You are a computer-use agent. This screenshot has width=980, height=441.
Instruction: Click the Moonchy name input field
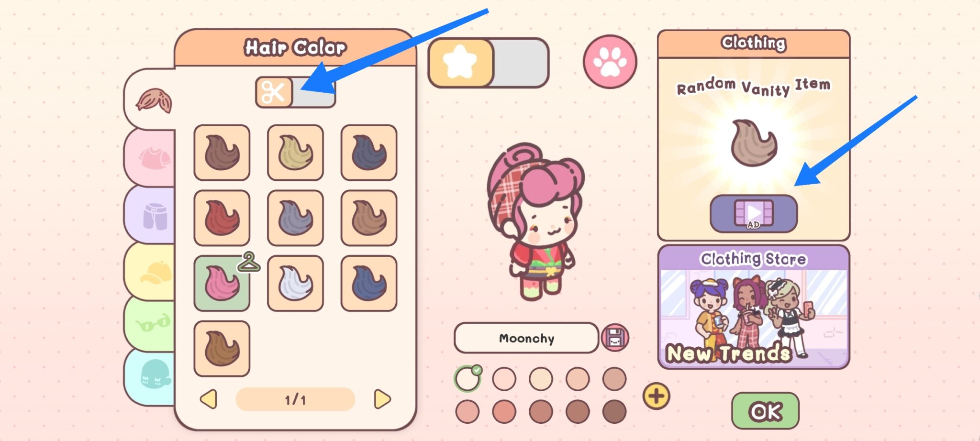pyautogui.click(x=526, y=338)
